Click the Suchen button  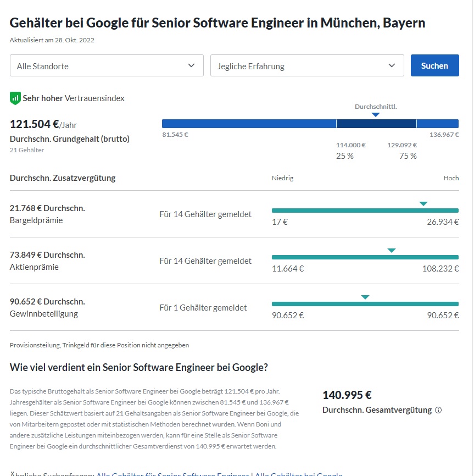[x=434, y=65]
